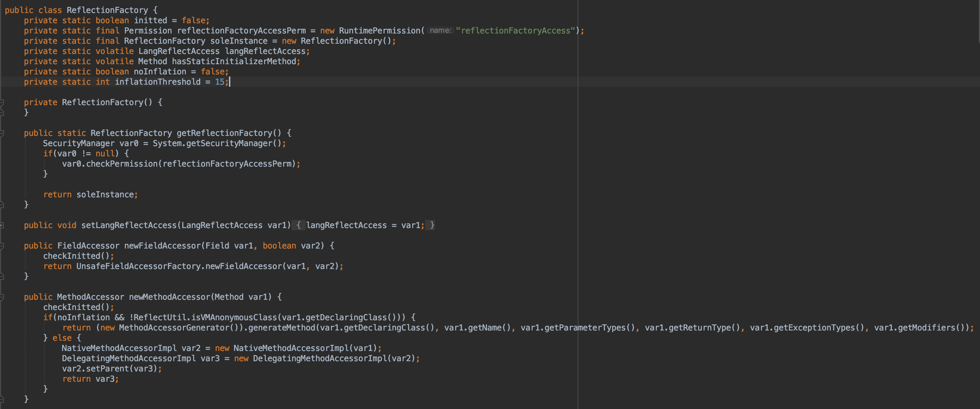Click the folded opening brace placeholder after setLangReflectAccess
Screen dimensions: 980x409
(298, 225)
